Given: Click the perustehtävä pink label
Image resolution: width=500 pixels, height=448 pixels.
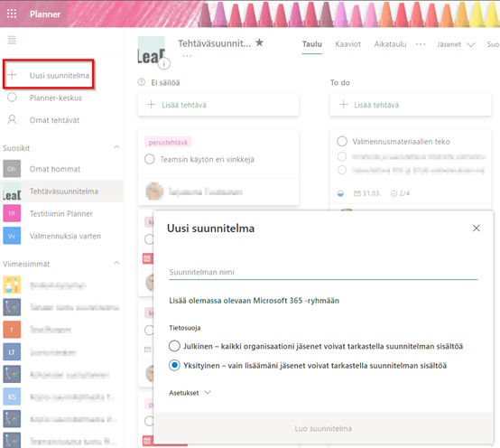Looking at the screenshot, I should coord(168,143).
